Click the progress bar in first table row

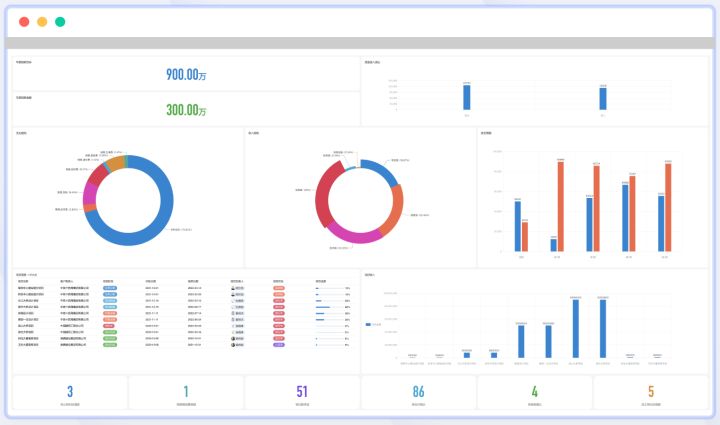pyautogui.click(x=322, y=288)
